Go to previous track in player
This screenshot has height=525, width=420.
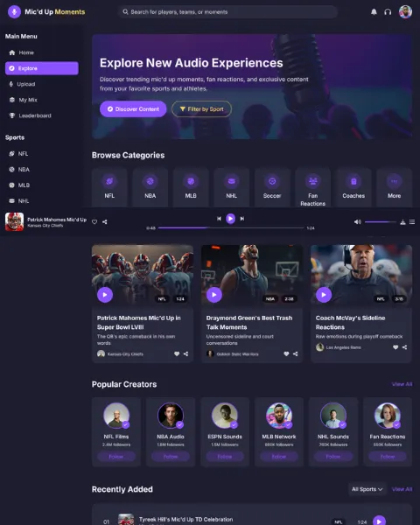click(x=219, y=219)
